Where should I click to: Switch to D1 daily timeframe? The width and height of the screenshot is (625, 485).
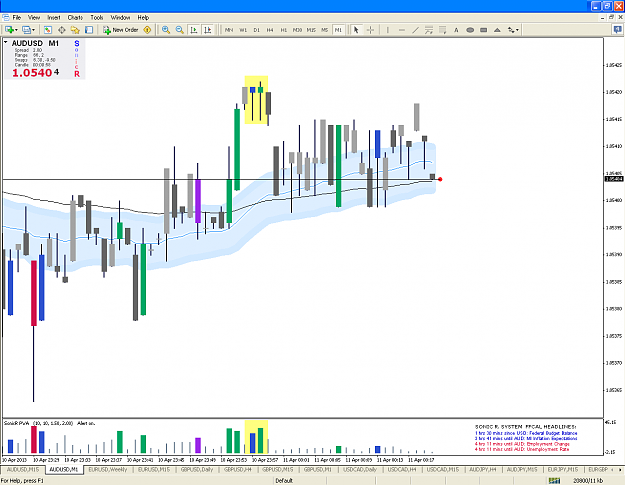point(256,30)
